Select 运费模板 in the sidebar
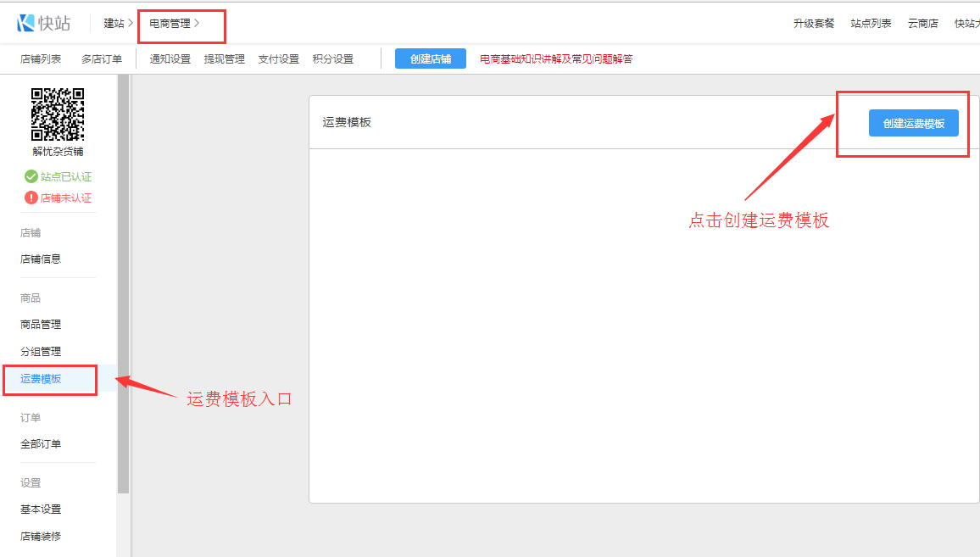Image resolution: width=980 pixels, height=557 pixels. (x=41, y=379)
